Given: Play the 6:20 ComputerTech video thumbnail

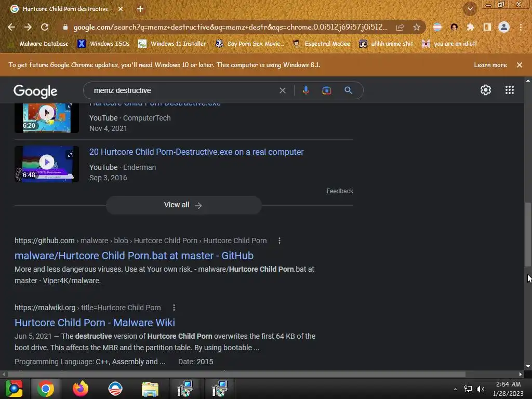Looking at the screenshot, I should [47, 118].
